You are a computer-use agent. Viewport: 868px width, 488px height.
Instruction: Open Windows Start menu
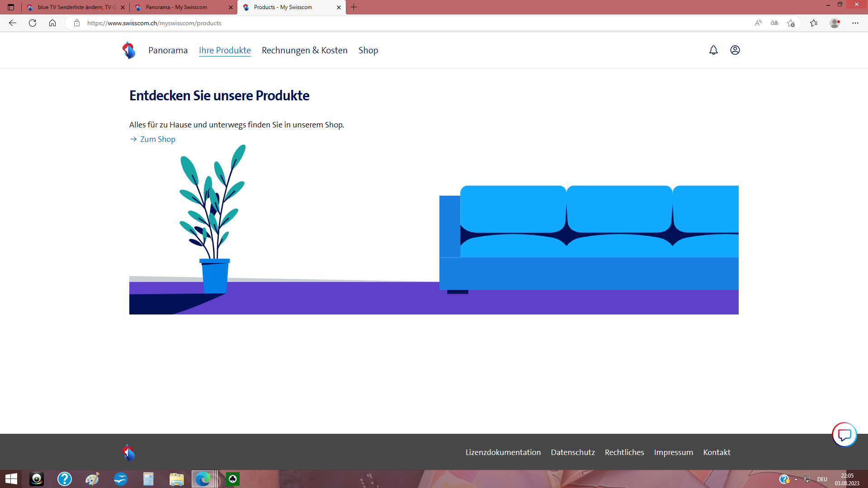[11, 479]
